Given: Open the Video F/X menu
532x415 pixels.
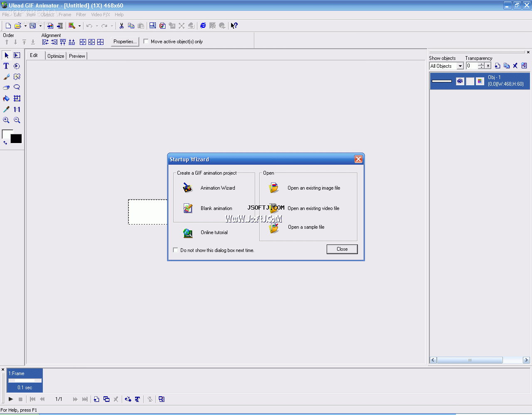Looking at the screenshot, I should tap(101, 15).
